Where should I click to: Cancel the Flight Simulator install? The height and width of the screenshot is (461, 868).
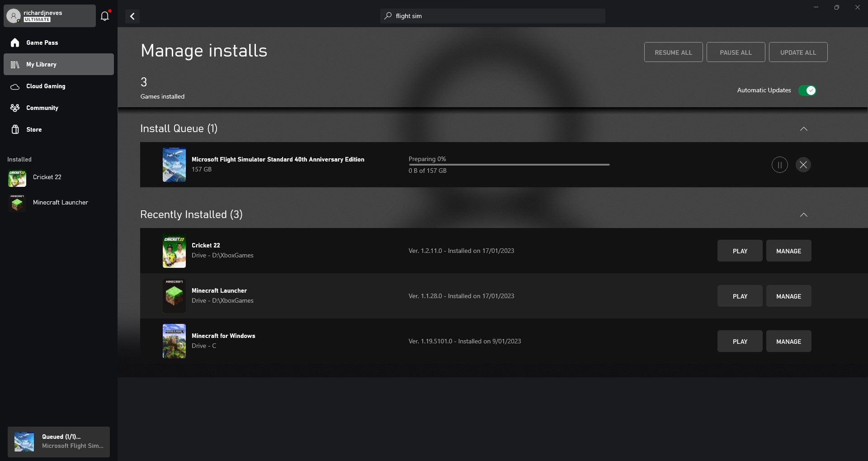pos(803,165)
